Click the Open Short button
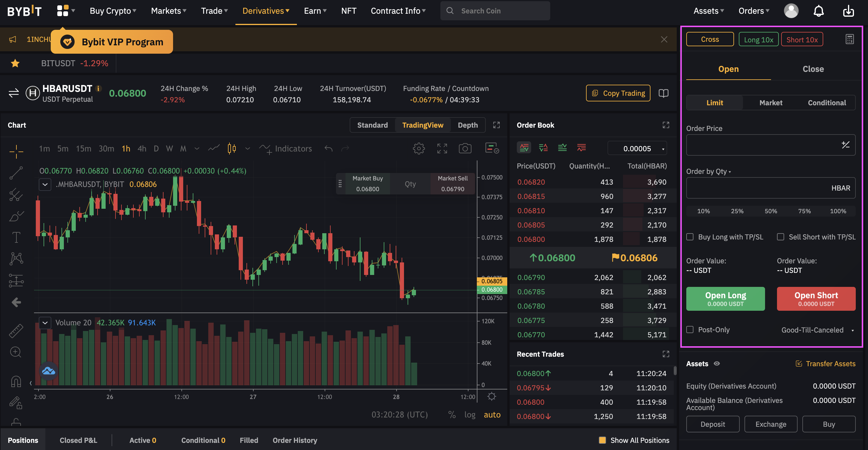 click(816, 299)
